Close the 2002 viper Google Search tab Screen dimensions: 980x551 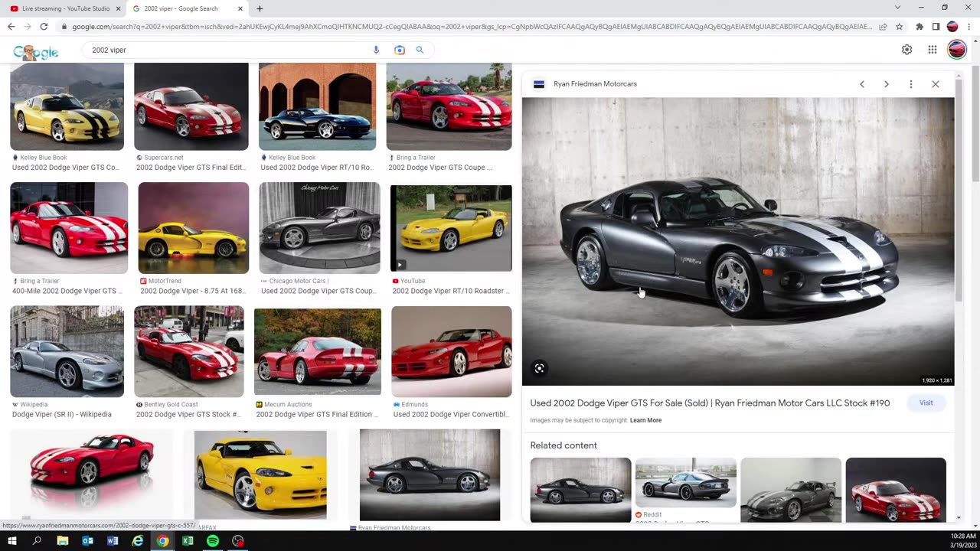[x=240, y=8]
